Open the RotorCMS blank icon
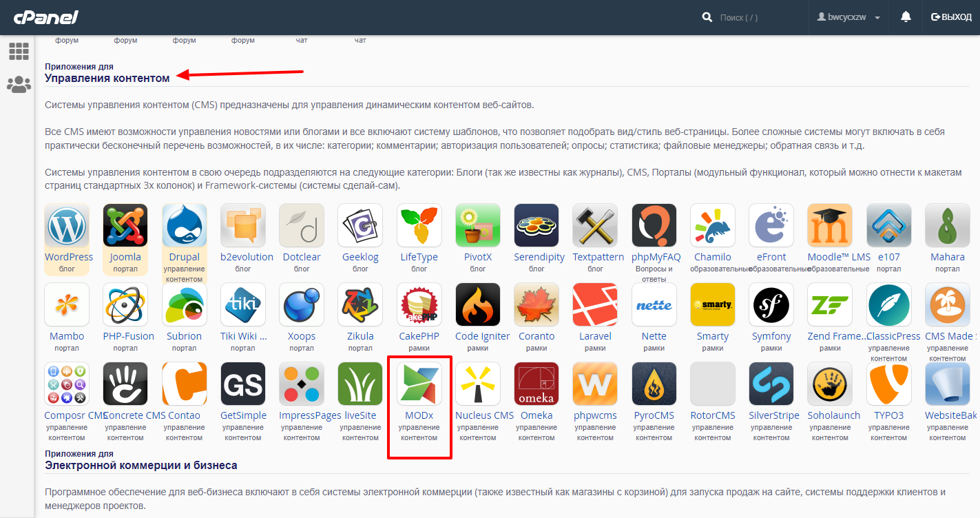This screenshot has width=980, height=518. (x=713, y=384)
